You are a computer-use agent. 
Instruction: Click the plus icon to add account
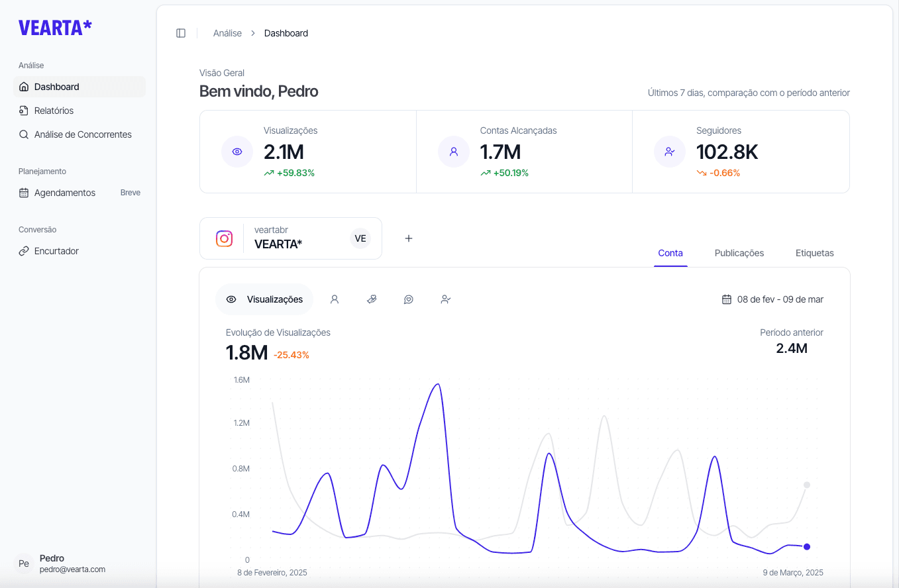tap(409, 238)
